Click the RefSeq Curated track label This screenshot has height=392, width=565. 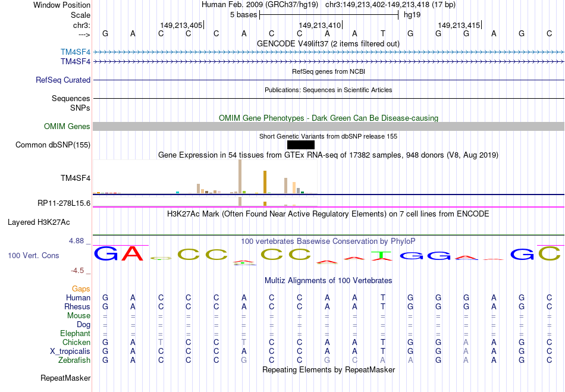point(63,80)
